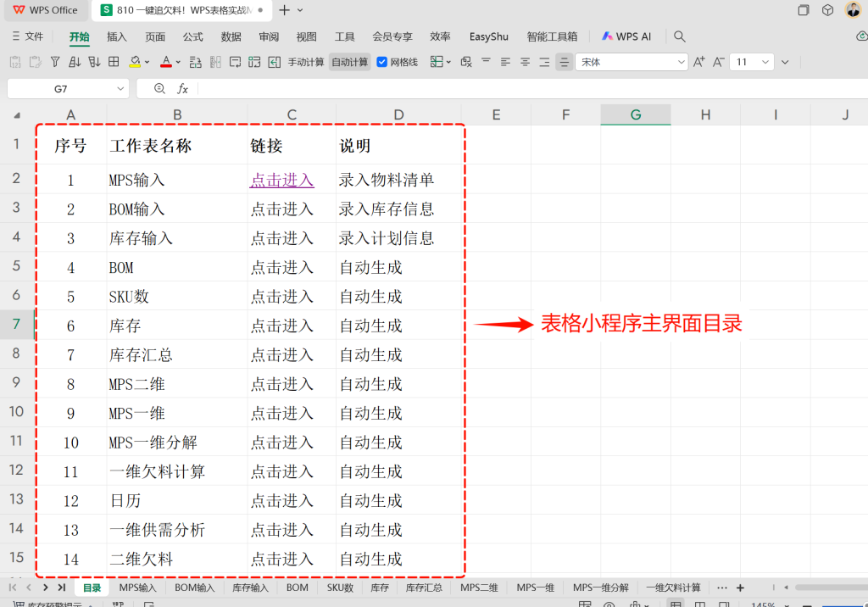Image resolution: width=868 pixels, height=607 pixels.
Task: Click the select-all corner triangle
Action: 17,115
